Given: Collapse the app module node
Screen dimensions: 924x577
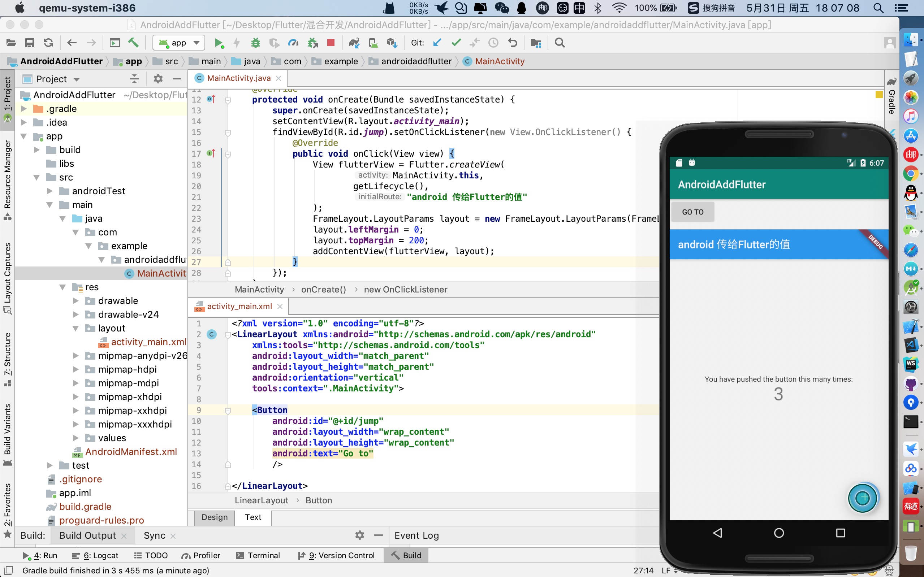Looking at the screenshot, I should pyautogui.click(x=24, y=136).
